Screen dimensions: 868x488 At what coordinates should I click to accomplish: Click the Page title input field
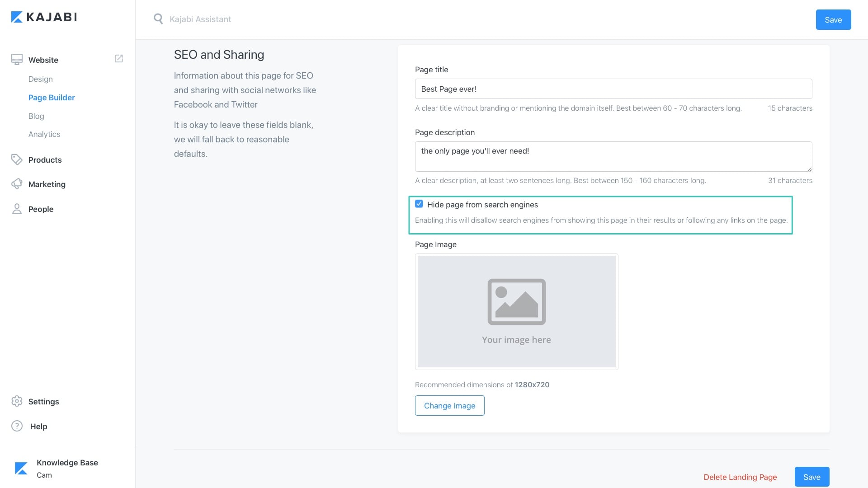point(613,89)
